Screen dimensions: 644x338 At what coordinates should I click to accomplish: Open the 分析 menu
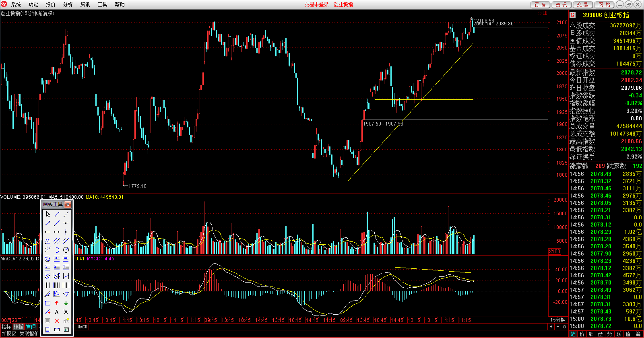click(68, 4)
